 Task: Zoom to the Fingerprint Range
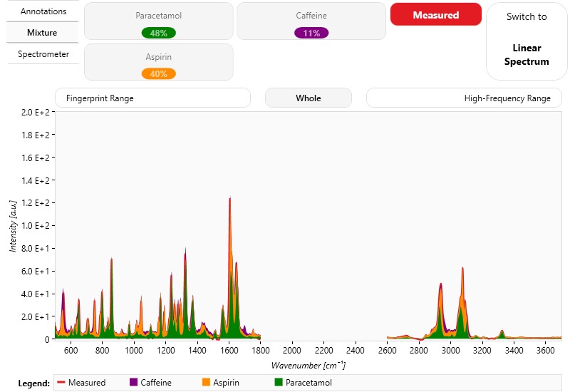(152, 98)
